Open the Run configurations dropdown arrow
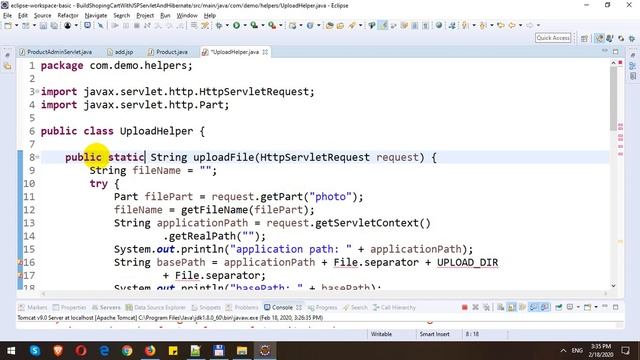This screenshot has width=640, height=360. coord(245,25)
